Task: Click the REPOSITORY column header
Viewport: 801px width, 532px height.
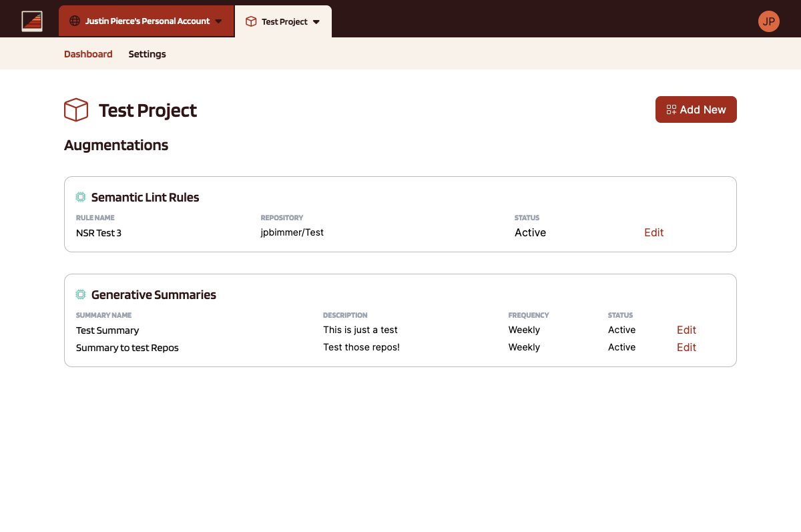Action: 282,218
